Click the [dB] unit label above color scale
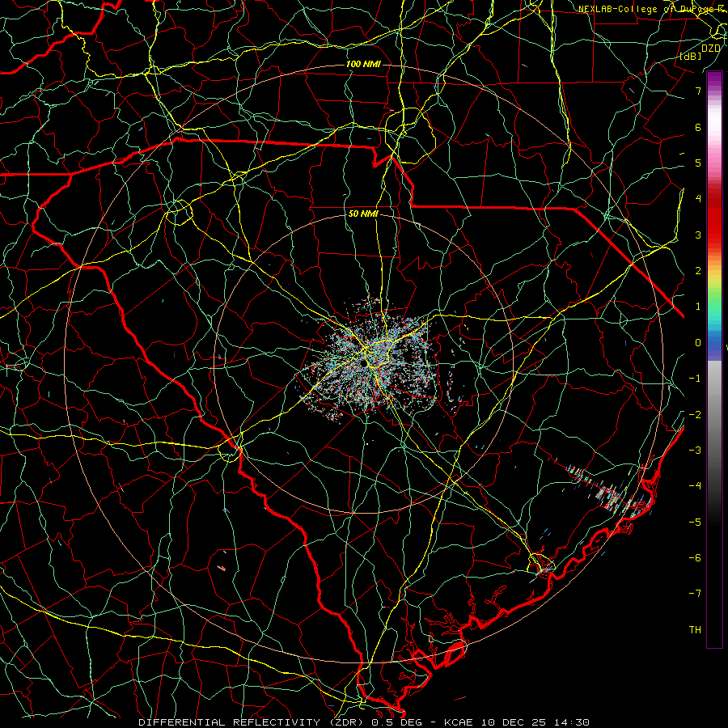The image size is (728, 728). (691, 56)
